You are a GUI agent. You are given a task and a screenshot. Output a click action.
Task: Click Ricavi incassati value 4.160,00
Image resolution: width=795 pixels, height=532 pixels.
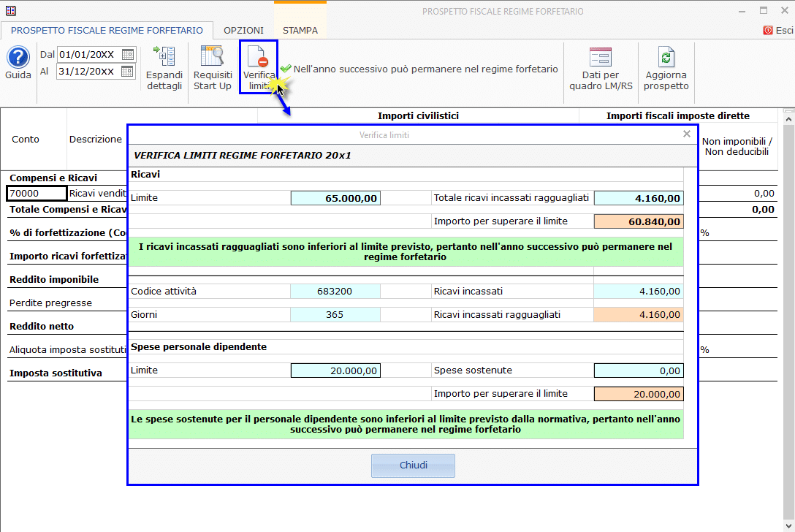(639, 291)
